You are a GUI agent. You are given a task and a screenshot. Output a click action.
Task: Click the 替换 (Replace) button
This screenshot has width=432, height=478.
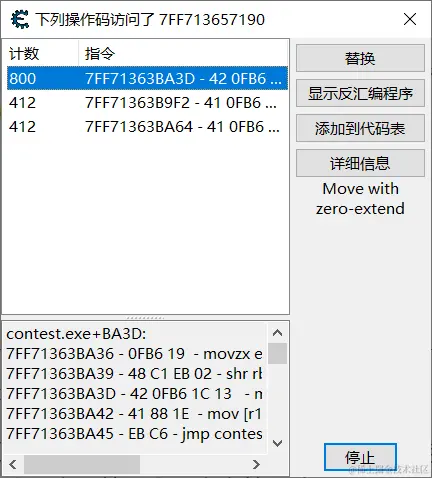pyautogui.click(x=360, y=58)
